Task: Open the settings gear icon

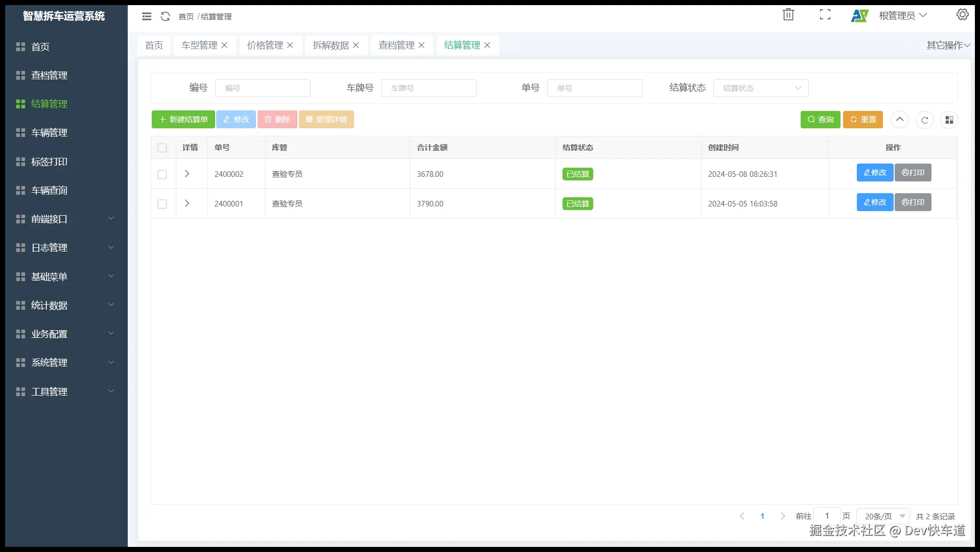Action: point(963,15)
